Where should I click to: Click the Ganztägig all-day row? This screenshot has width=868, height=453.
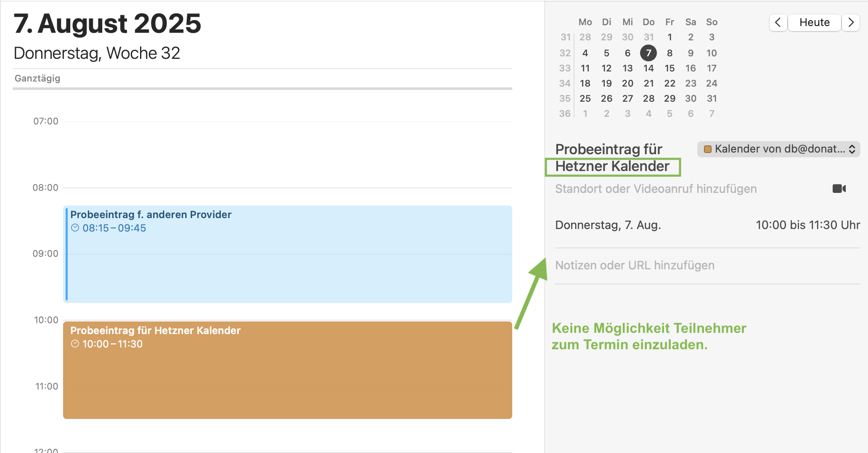click(x=262, y=79)
